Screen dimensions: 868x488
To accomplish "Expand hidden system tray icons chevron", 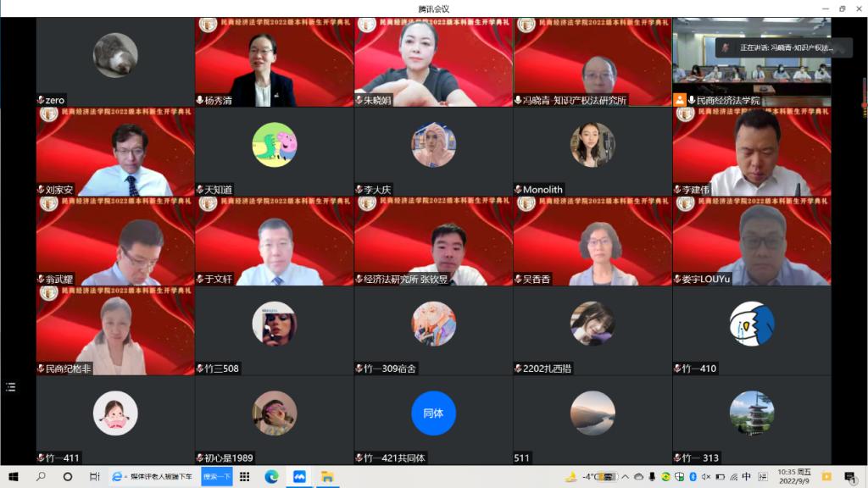I will point(626,477).
